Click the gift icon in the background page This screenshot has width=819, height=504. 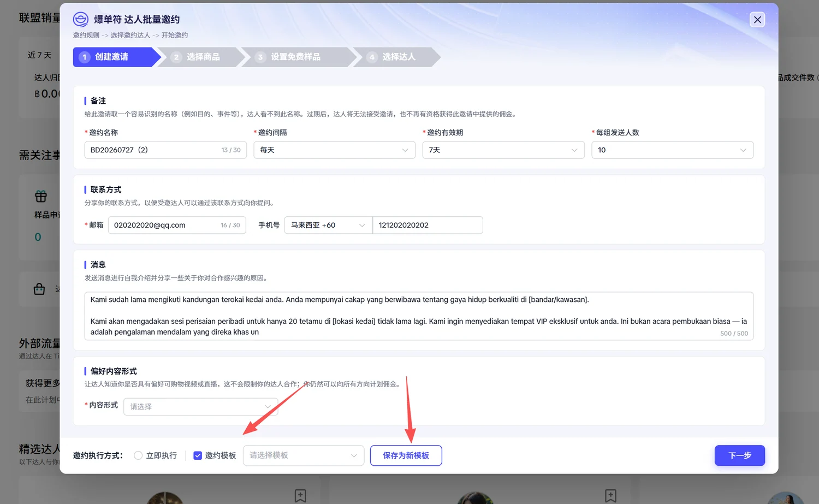tap(41, 196)
